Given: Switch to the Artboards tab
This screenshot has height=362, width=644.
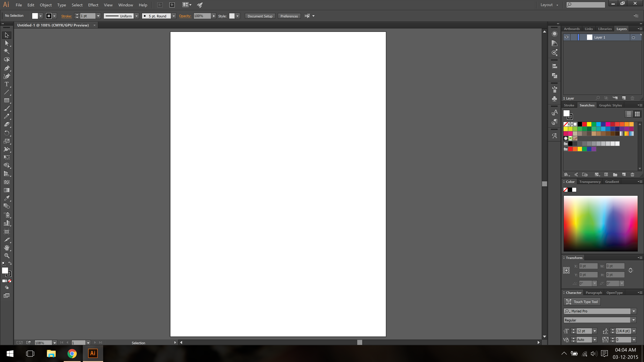Looking at the screenshot, I should click(x=572, y=29).
